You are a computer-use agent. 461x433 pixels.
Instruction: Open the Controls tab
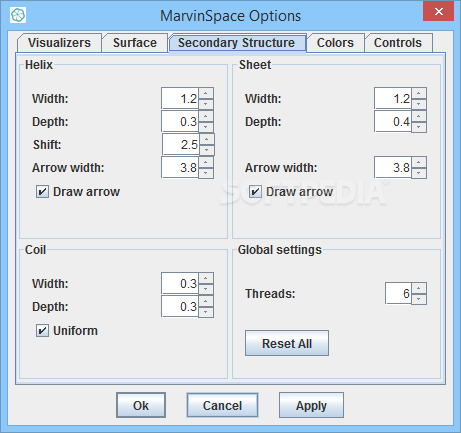[x=398, y=43]
